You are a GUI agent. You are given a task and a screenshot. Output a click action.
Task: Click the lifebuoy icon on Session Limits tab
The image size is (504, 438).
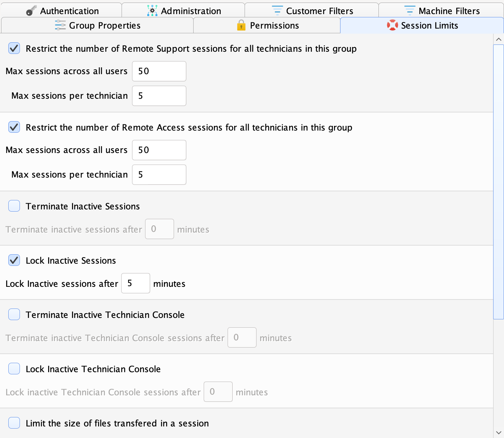click(393, 25)
